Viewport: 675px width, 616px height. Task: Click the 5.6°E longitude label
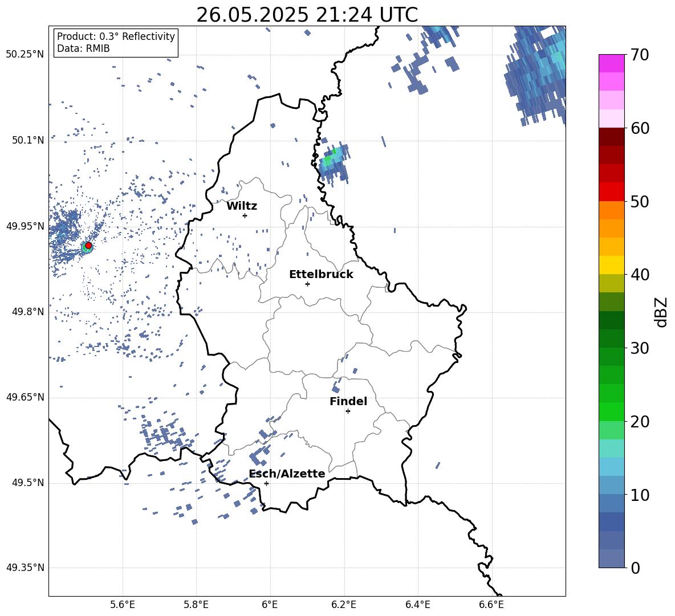click(x=123, y=605)
